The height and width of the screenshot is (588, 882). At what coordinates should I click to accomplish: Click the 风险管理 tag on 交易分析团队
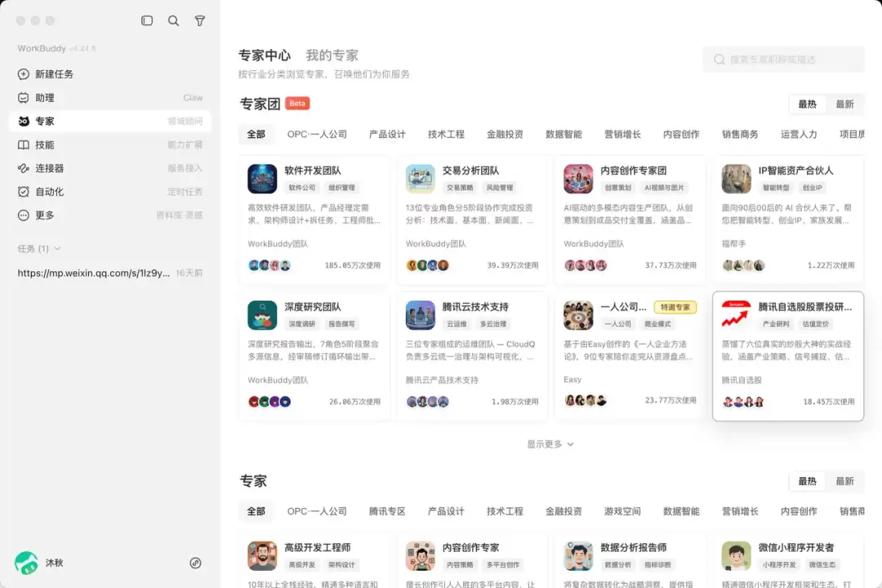pyautogui.click(x=500, y=188)
